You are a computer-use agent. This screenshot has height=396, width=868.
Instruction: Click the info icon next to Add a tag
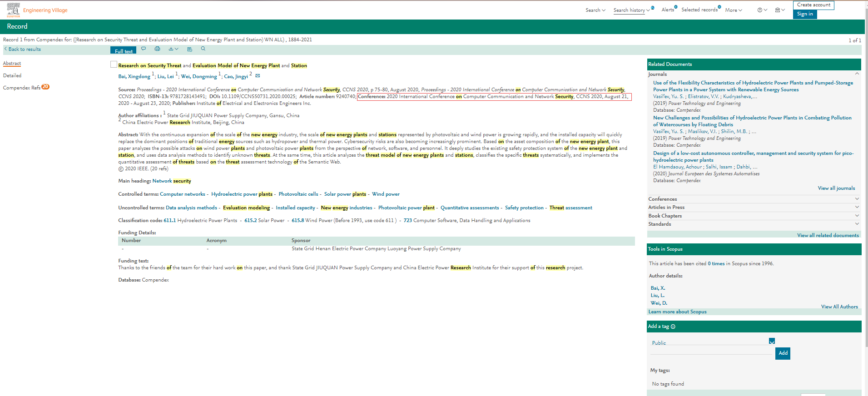pyautogui.click(x=673, y=327)
